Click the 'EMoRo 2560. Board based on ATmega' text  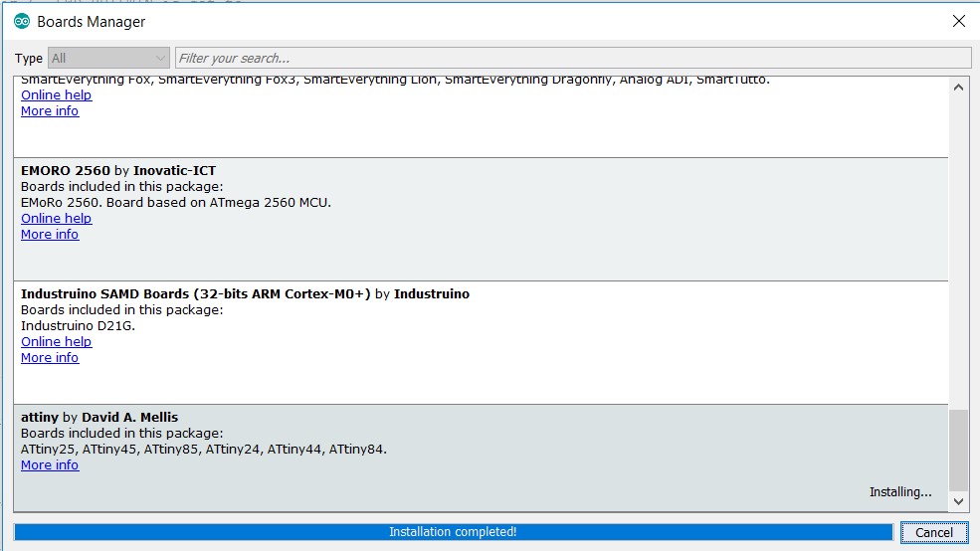coord(176,203)
